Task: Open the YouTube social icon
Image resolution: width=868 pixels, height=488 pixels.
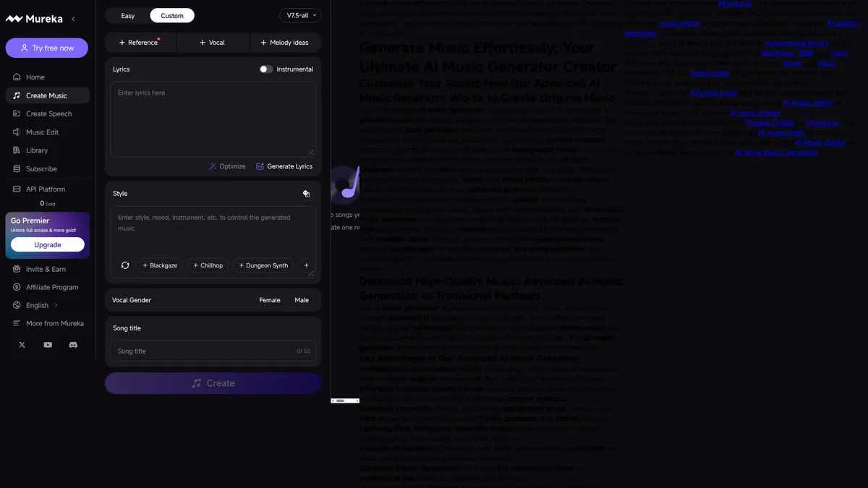Action: [48, 345]
